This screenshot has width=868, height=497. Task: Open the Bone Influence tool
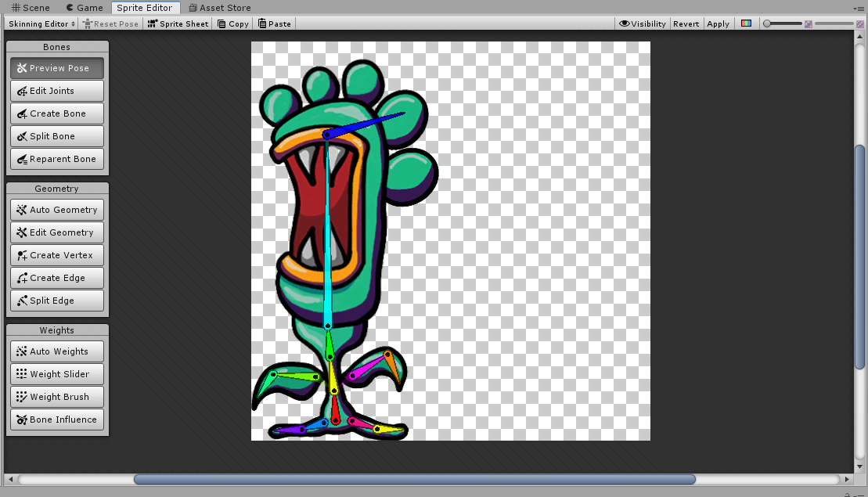(56, 420)
